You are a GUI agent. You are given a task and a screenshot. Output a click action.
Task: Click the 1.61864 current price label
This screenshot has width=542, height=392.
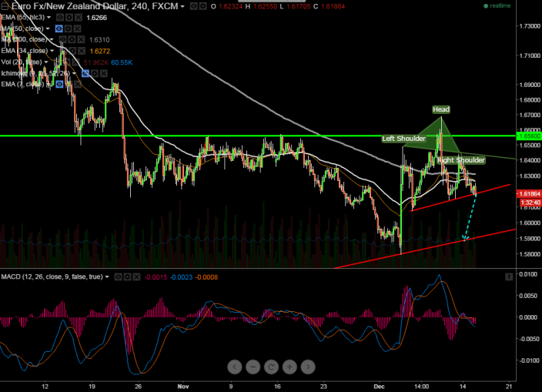coord(528,193)
